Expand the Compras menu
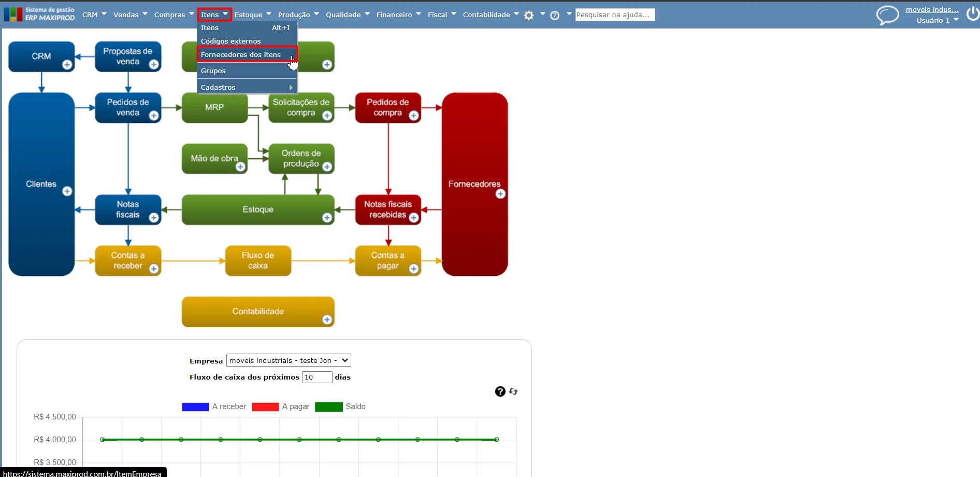The width and height of the screenshot is (980, 477). coord(174,15)
